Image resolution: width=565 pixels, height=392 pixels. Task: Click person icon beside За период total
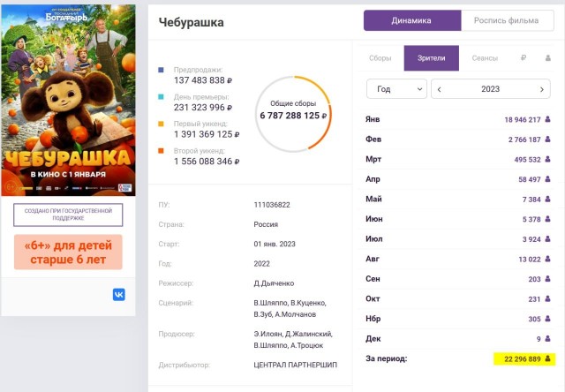click(547, 358)
